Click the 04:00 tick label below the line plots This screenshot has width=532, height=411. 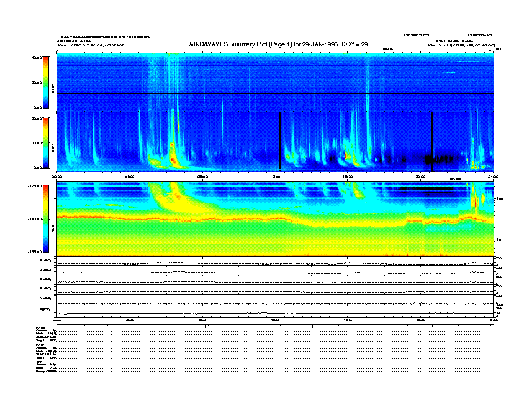pyautogui.click(x=130, y=320)
